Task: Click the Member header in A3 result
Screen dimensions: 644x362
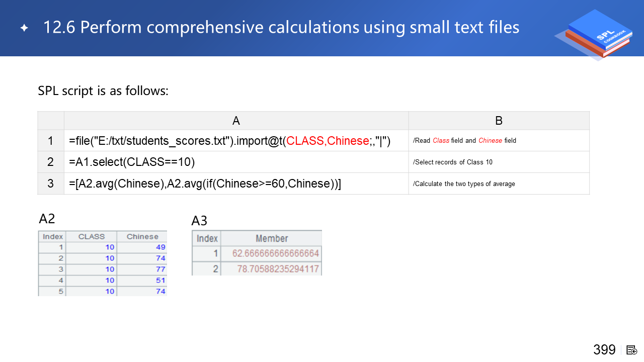Action: pyautogui.click(x=271, y=238)
